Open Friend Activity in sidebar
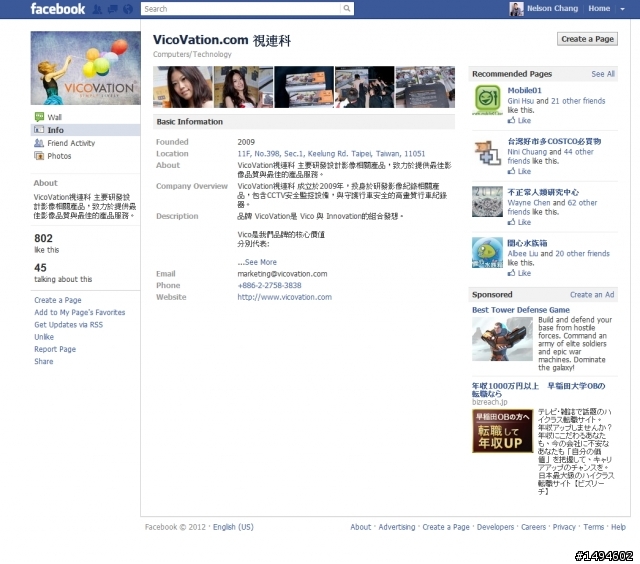Viewport: 640px width, 564px height. 71,143
